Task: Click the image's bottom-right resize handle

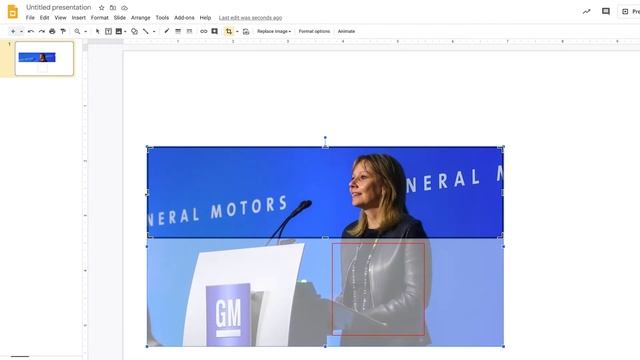Action: [503, 346]
